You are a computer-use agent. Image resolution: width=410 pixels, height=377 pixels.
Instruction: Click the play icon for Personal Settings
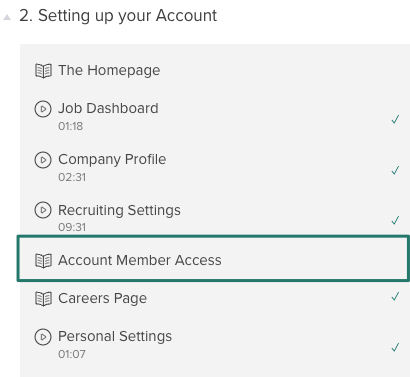pos(43,337)
